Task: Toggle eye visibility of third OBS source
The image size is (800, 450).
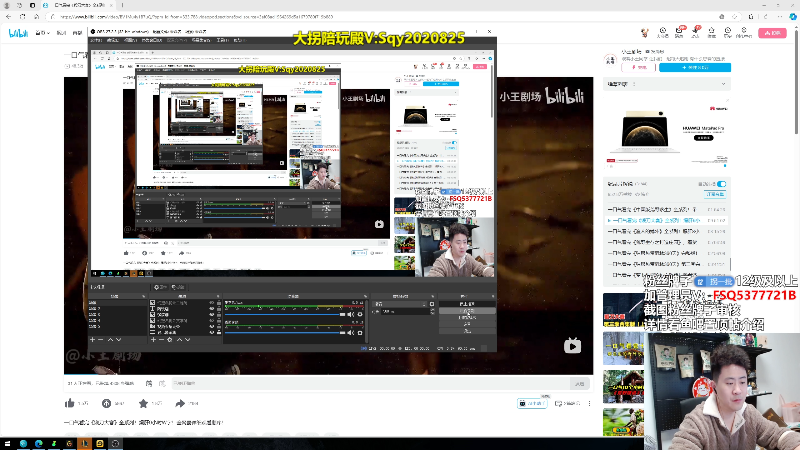Action: tap(212, 315)
